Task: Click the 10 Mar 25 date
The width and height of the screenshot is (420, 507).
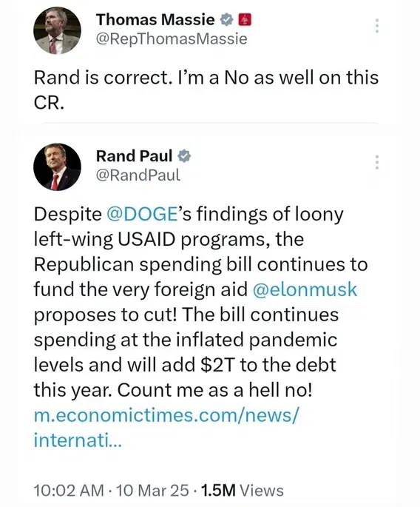Action: (x=152, y=490)
